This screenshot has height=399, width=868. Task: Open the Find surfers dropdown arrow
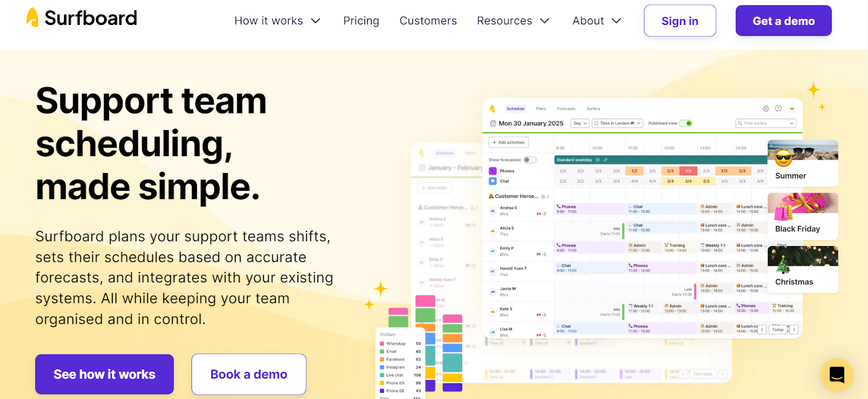coord(792,124)
